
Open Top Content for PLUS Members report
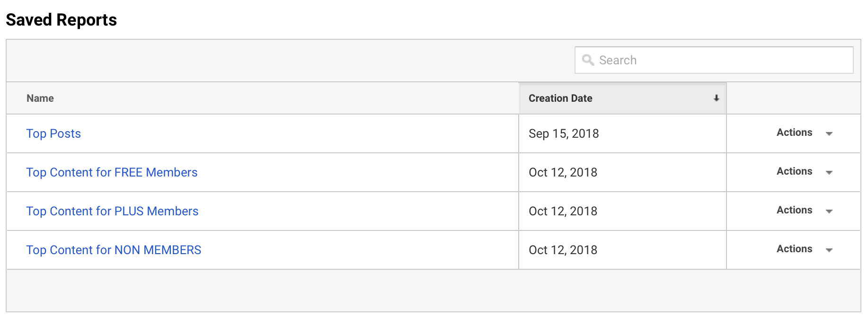(x=112, y=212)
